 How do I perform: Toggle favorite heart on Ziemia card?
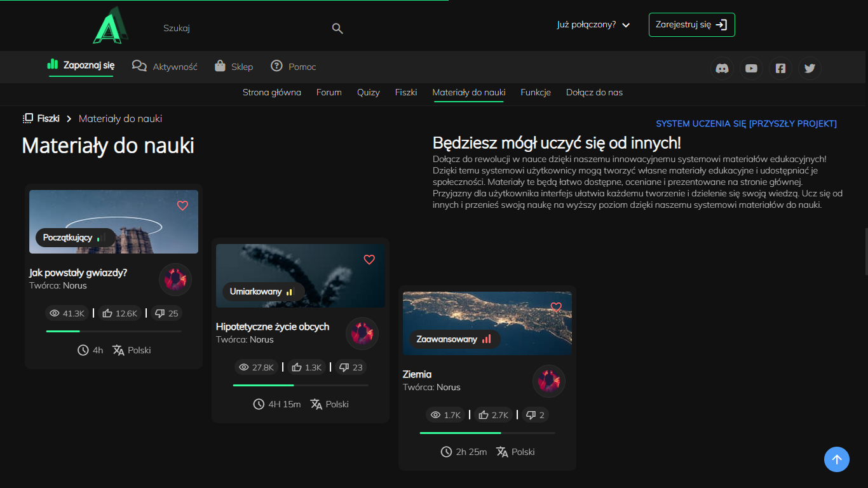556,307
